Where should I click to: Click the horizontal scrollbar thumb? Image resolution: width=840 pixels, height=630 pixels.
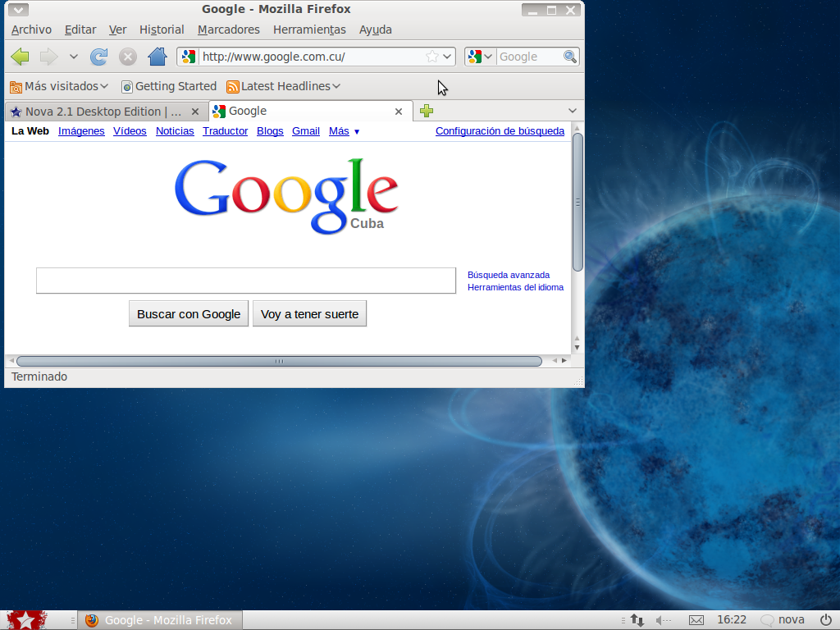tap(279, 361)
